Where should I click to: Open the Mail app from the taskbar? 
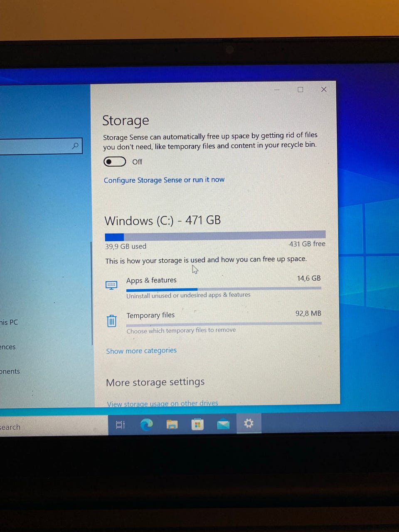[x=223, y=424]
